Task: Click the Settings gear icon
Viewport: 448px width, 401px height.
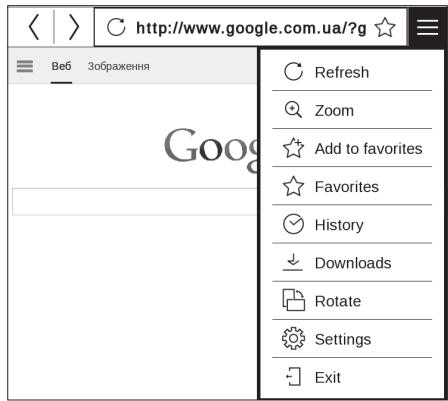Action: 293,339
